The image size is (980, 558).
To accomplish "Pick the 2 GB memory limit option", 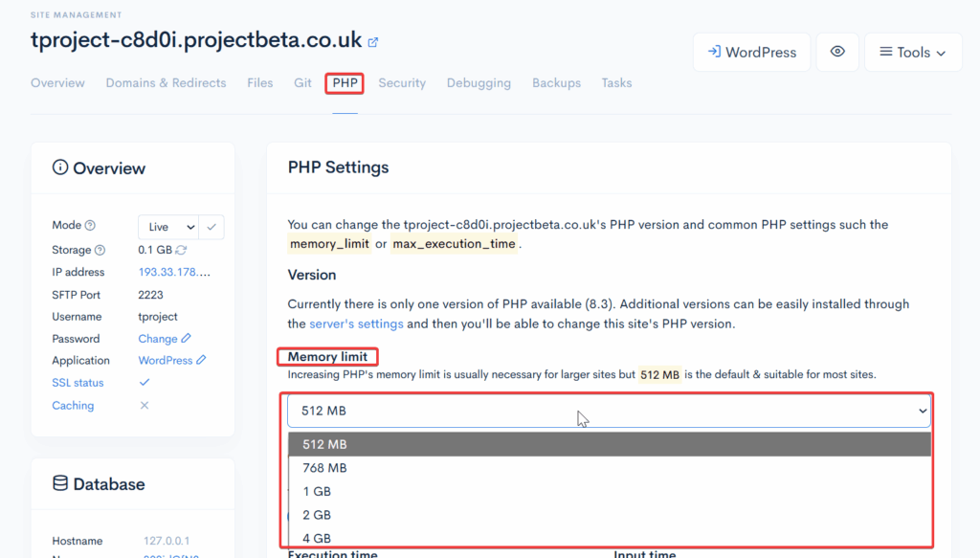I will [317, 515].
